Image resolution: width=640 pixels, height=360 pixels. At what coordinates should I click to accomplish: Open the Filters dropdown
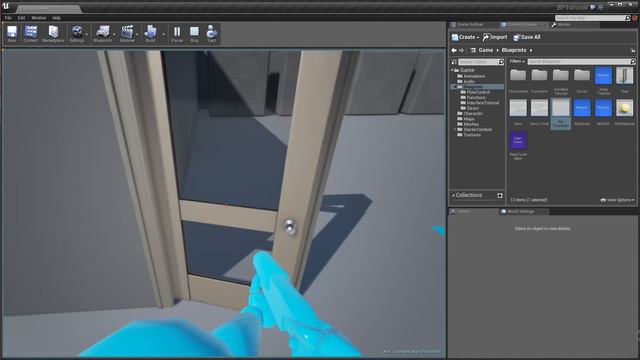tap(517, 62)
